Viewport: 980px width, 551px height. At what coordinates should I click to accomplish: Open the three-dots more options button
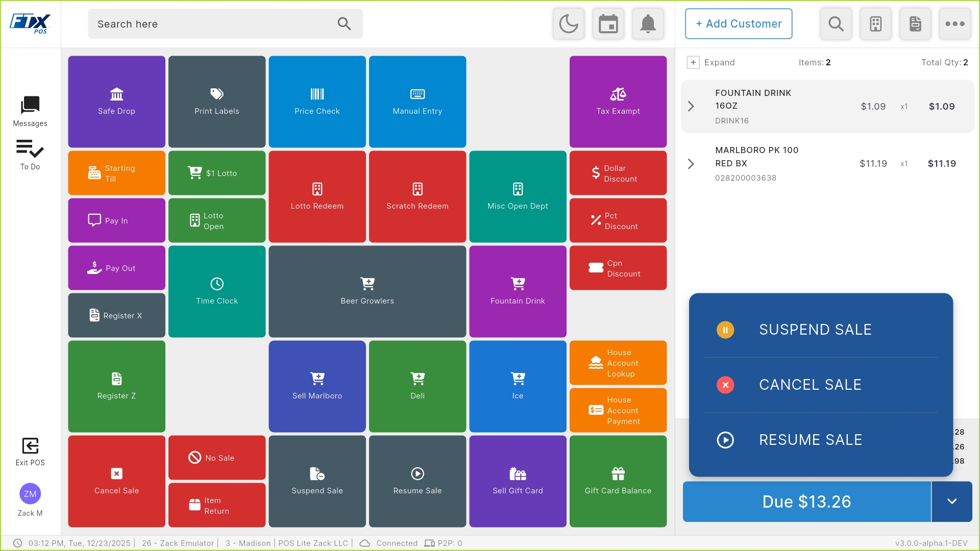[x=955, y=24]
